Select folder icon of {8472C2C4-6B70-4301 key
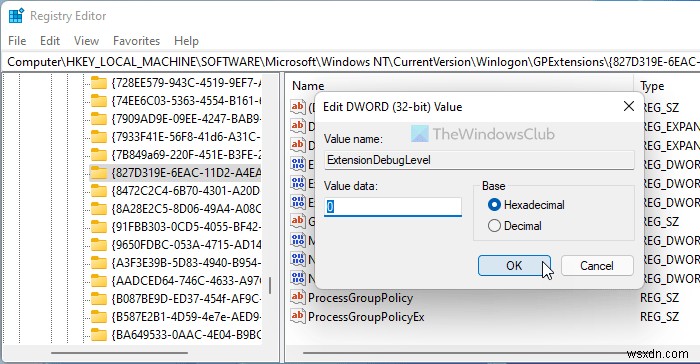Screen dimensions: 700x364 [99, 191]
